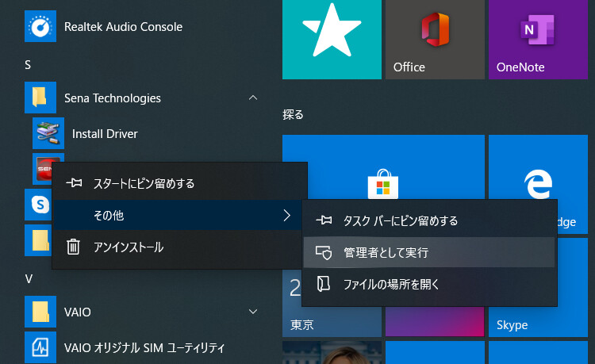This screenshot has height=364, width=595.
Task: Click the Sena Technologies label
Action: pos(113,98)
